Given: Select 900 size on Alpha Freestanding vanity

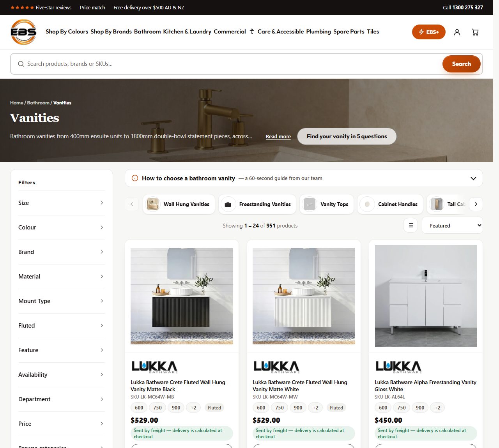Looking at the screenshot, I should coord(420,408).
